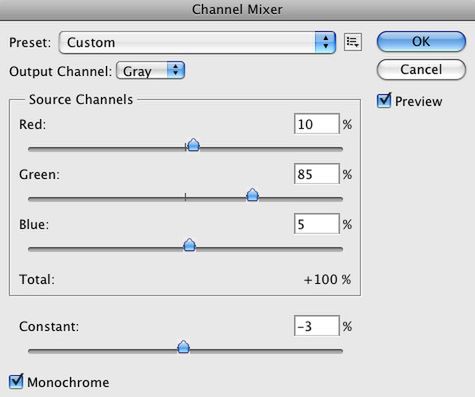This screenshot has width=475, height=397.
Task: Open the Output Channel Gray dropdown
Action: (150, 71)
